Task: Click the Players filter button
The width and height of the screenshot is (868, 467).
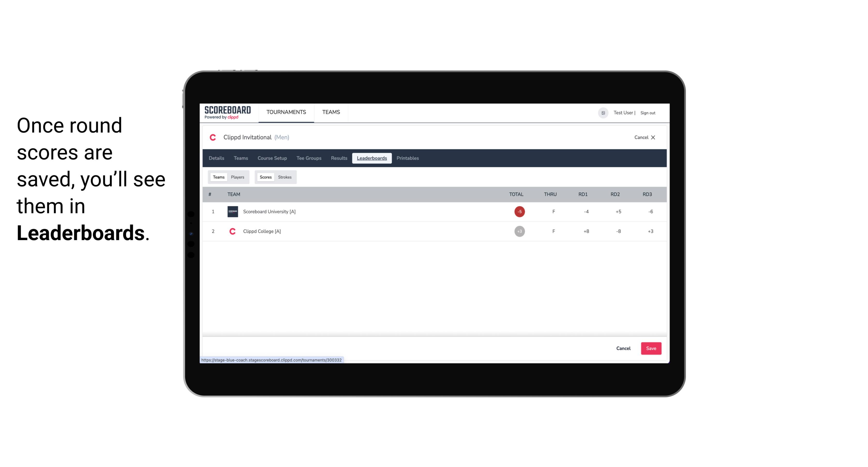Action: [x=238, y=177]
